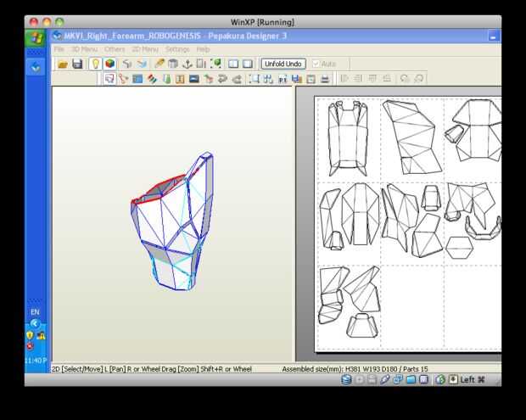
Task: Toggle the colored cube texture display
Action: [109, 64]
